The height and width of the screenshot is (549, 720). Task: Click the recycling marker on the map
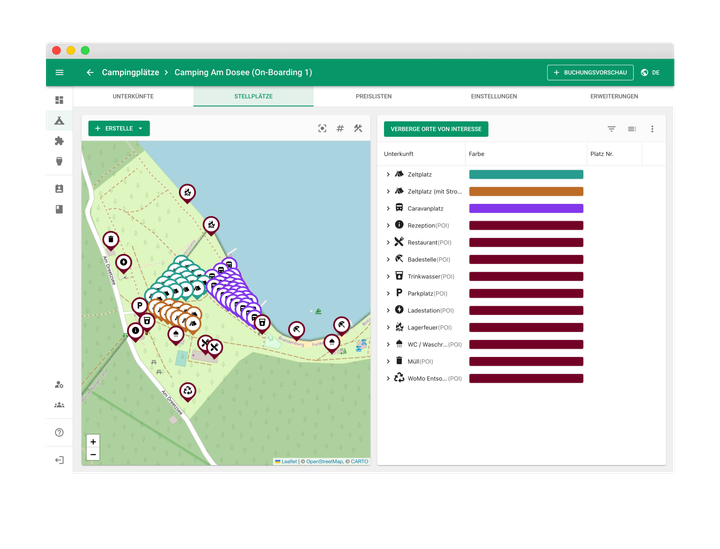click(x=187, y=391)
